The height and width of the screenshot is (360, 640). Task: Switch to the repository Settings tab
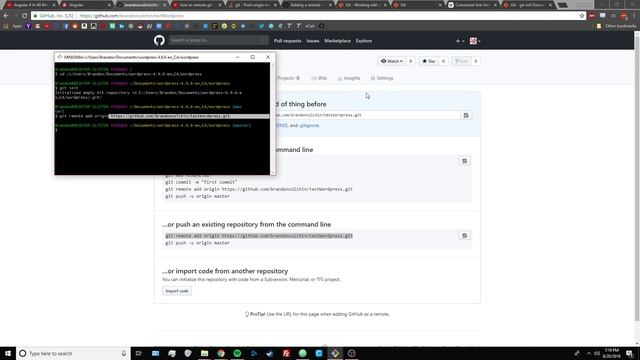coord(382,78)
